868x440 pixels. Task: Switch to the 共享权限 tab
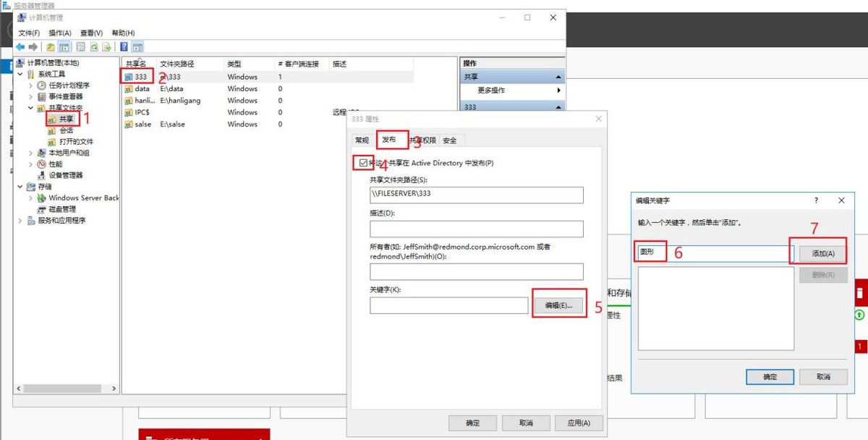coord(423,139)
